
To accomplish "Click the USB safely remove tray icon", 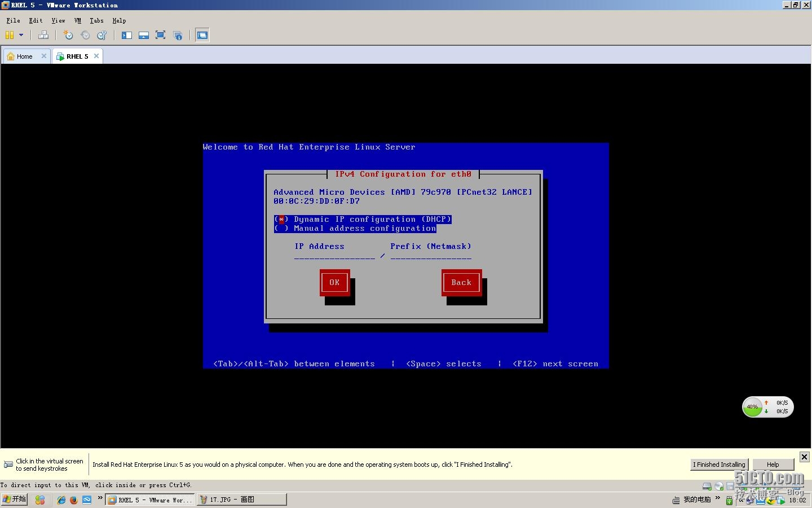I will click(729, 501).
